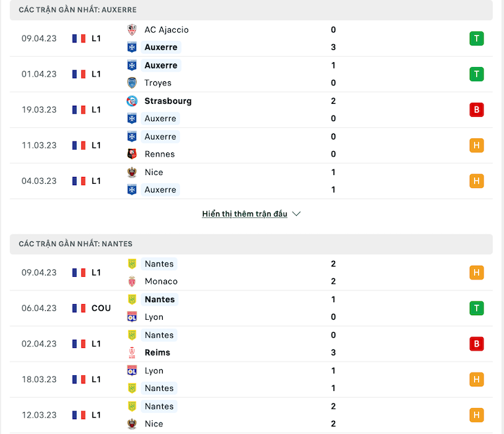Expand more matches with the chevron arrow

click(x=296, y=214)
